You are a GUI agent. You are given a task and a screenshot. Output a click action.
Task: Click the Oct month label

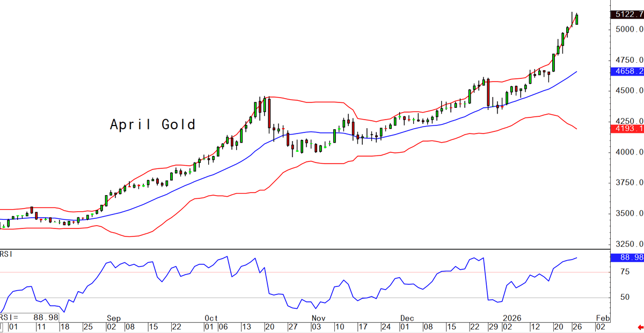coord(210,317)
